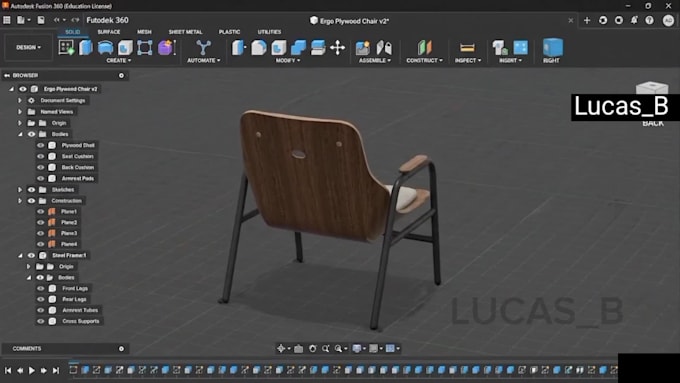Select the Shell tool
This screenshot has height=383, width=680.
[x=278, y=48]
